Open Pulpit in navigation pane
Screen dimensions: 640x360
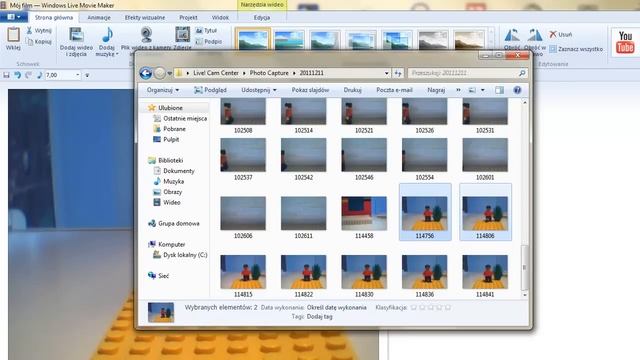[x=171, y=140]
